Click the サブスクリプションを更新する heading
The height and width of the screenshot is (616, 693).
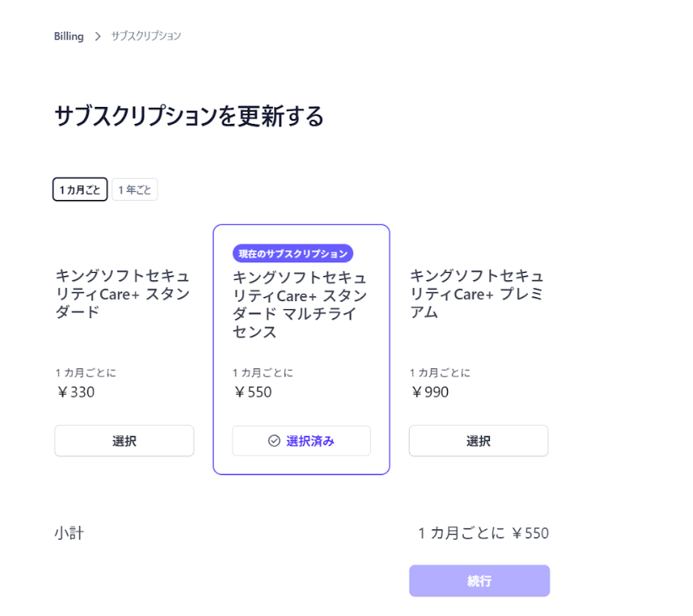[x=189, y=117]
